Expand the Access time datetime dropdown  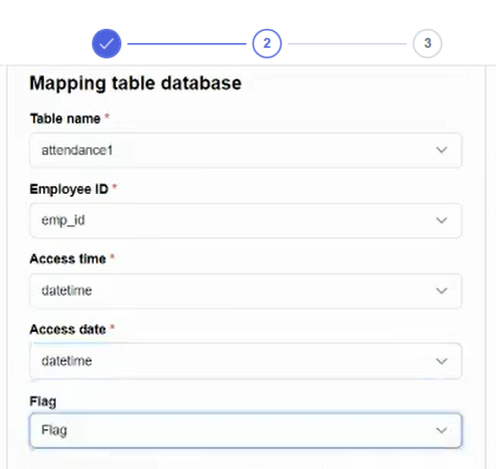(x=246, y=291)
